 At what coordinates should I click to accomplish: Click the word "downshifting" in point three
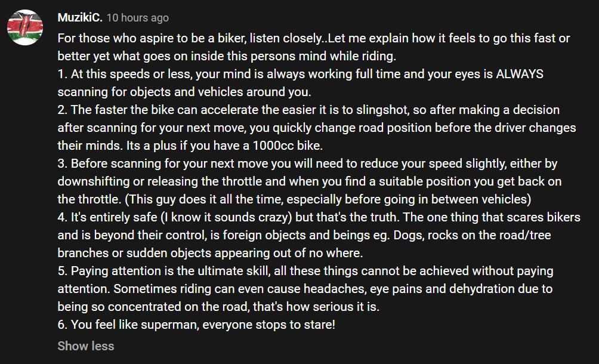[92, 181]
